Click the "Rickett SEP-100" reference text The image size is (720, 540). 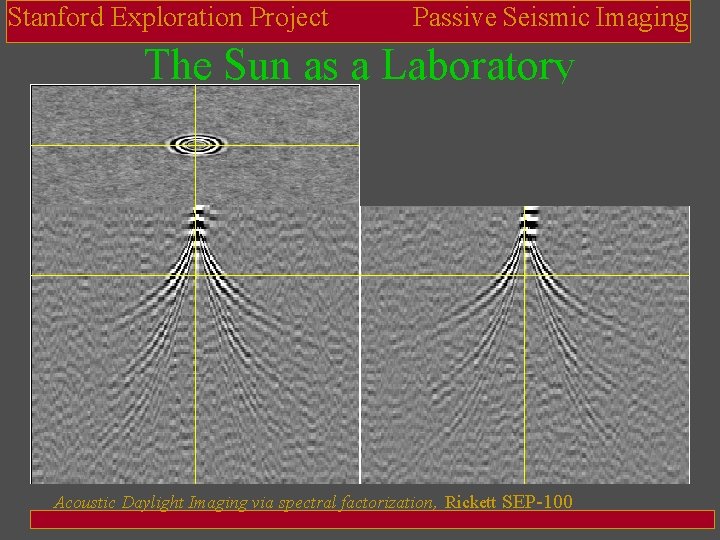(508, 501)
